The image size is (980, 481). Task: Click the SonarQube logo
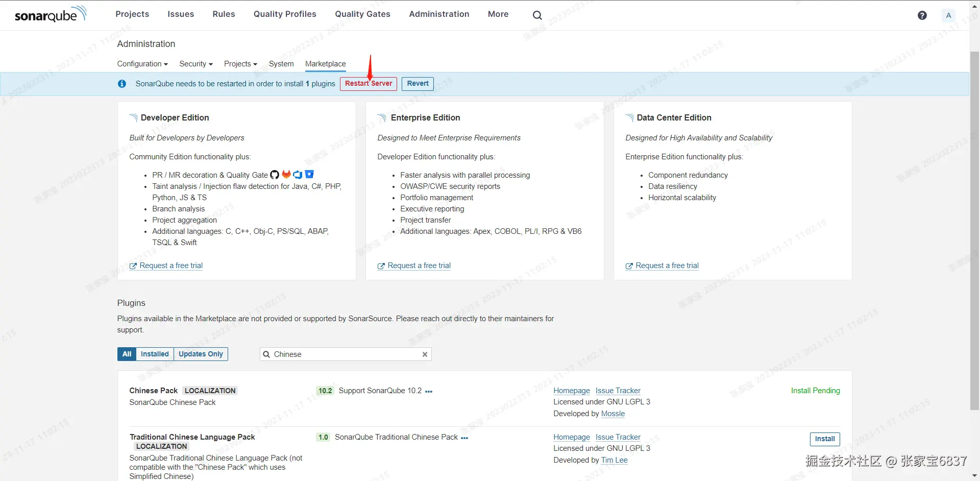51,14
